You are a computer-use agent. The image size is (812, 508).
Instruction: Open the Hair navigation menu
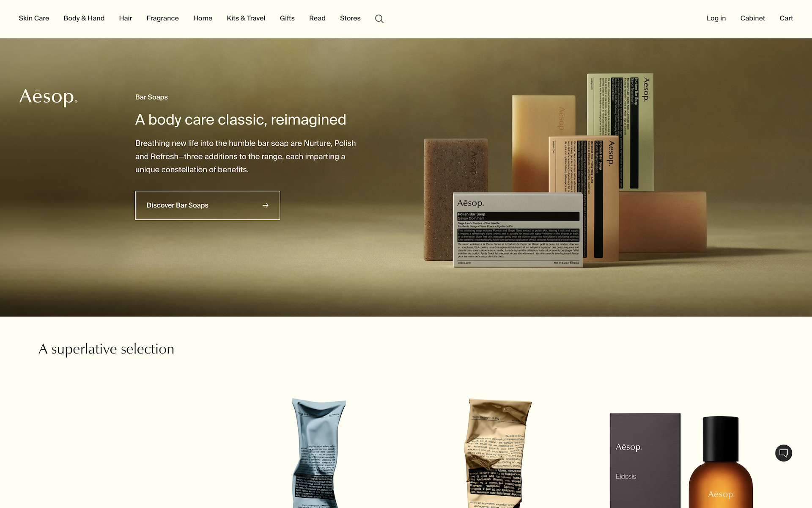(x=126, y=18)
